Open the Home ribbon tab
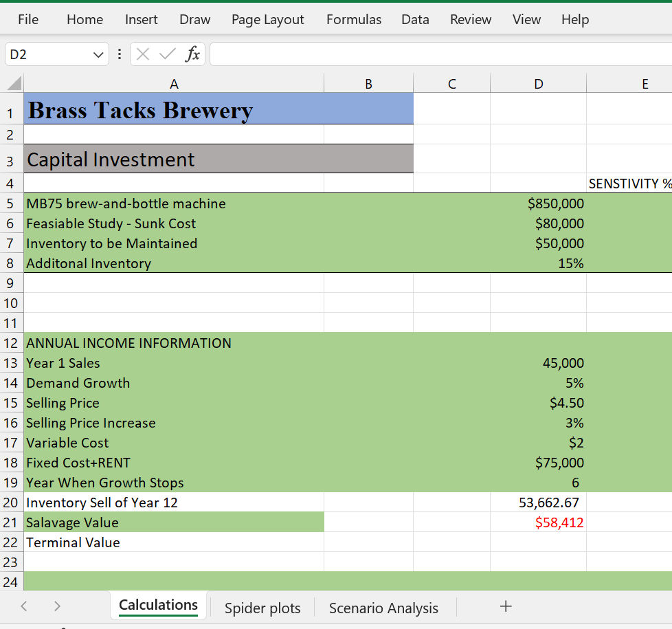The image size is (672, 629). click(85, 19)
